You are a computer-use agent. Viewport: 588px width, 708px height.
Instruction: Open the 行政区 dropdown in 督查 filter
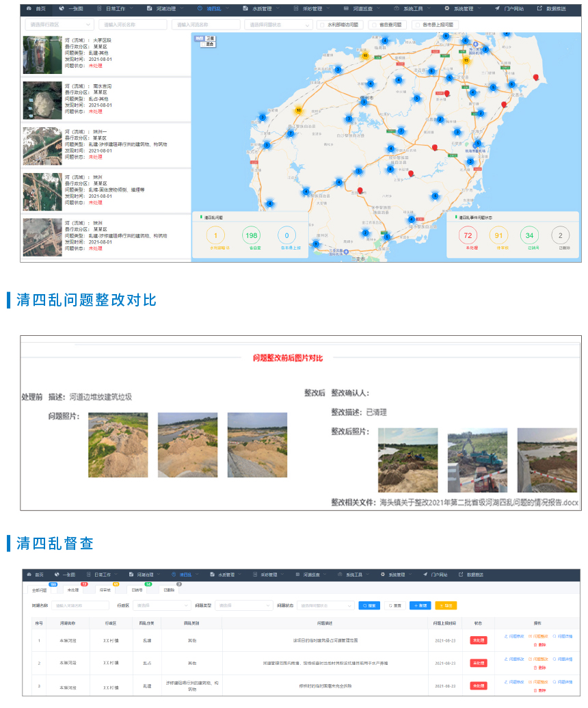coord(163,605)
